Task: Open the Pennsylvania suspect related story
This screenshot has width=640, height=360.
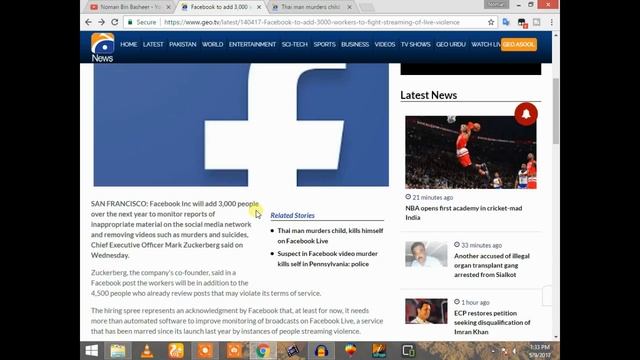Action: 328,259
